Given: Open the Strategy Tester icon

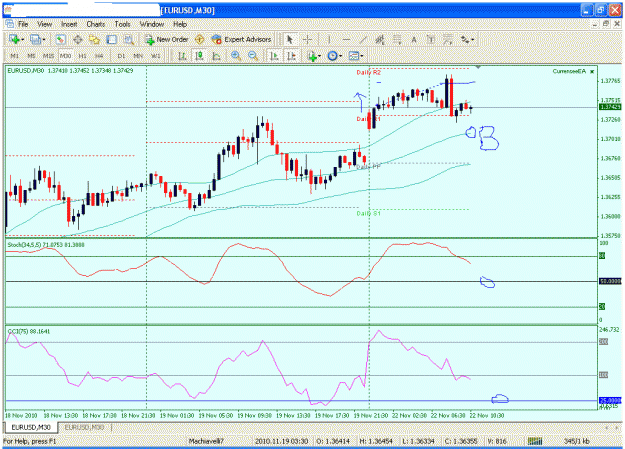Looking at the screenshot, I should pos(128,39).
